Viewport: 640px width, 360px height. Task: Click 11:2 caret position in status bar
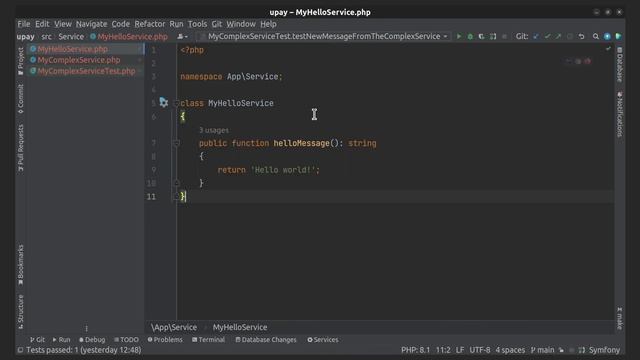coord(443,350)
